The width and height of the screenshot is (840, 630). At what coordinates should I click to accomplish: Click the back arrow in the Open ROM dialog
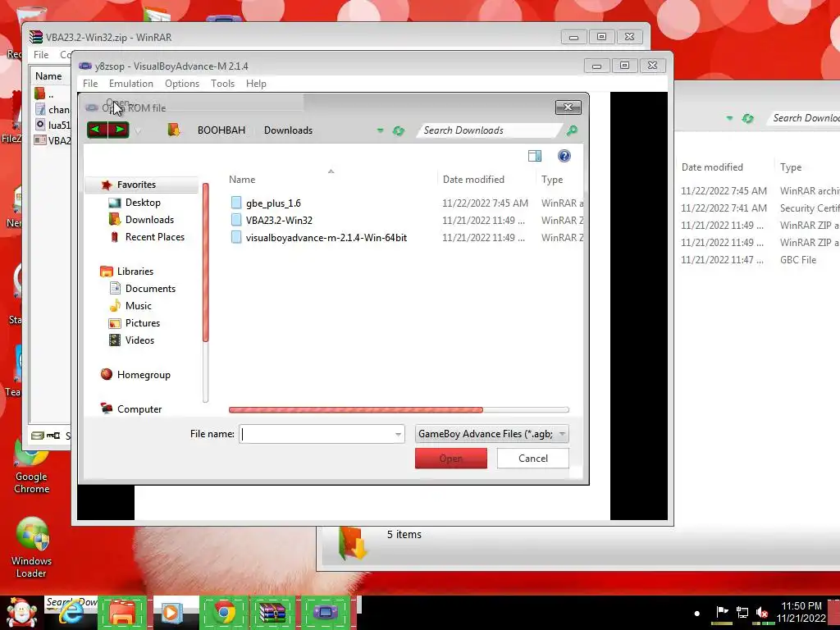pos(97,130)
